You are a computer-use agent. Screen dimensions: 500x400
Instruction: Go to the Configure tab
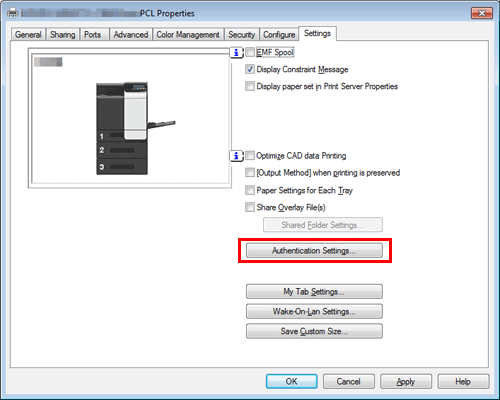point(279,35)
